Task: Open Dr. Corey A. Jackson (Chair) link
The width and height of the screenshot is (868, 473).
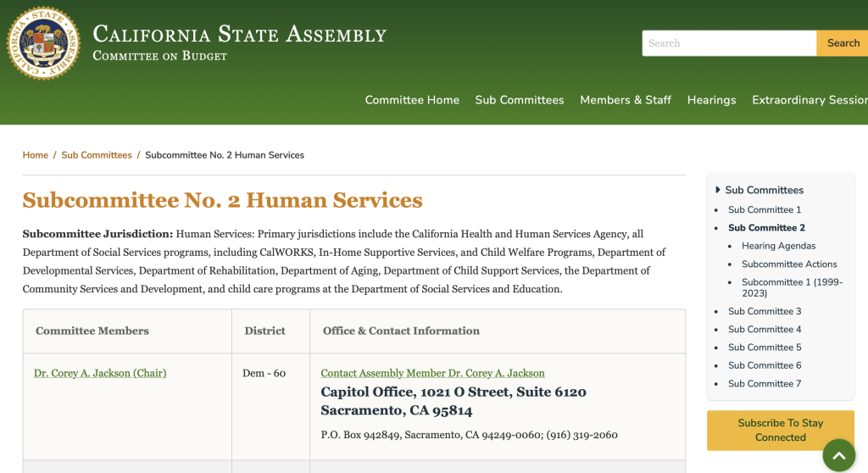Action: coord(100,373)
